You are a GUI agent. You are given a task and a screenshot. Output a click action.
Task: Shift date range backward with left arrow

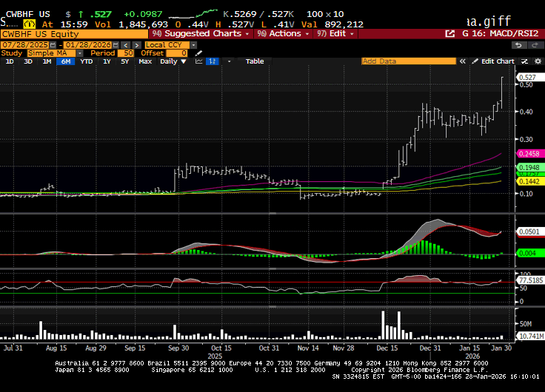126,45
